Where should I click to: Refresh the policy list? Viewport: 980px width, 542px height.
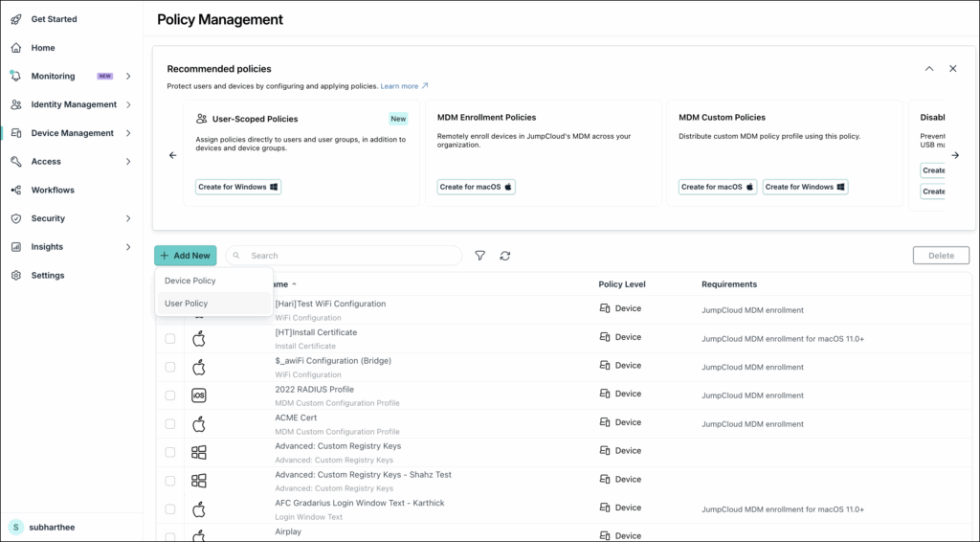pyautogui.click(x=505, y=256)
